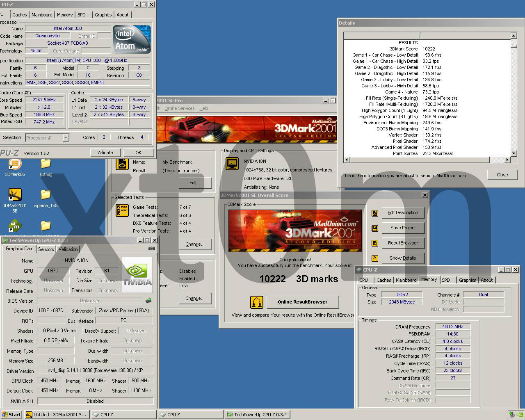
Task: Click the icon beside Edit Description
Action: tap(374, 213)
